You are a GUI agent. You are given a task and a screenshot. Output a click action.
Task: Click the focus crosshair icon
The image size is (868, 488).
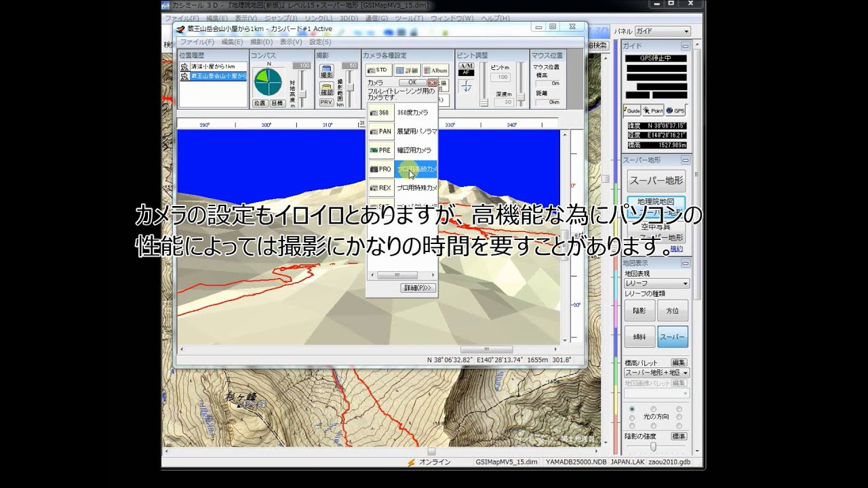pyautogui.click(x=466, y=85)
